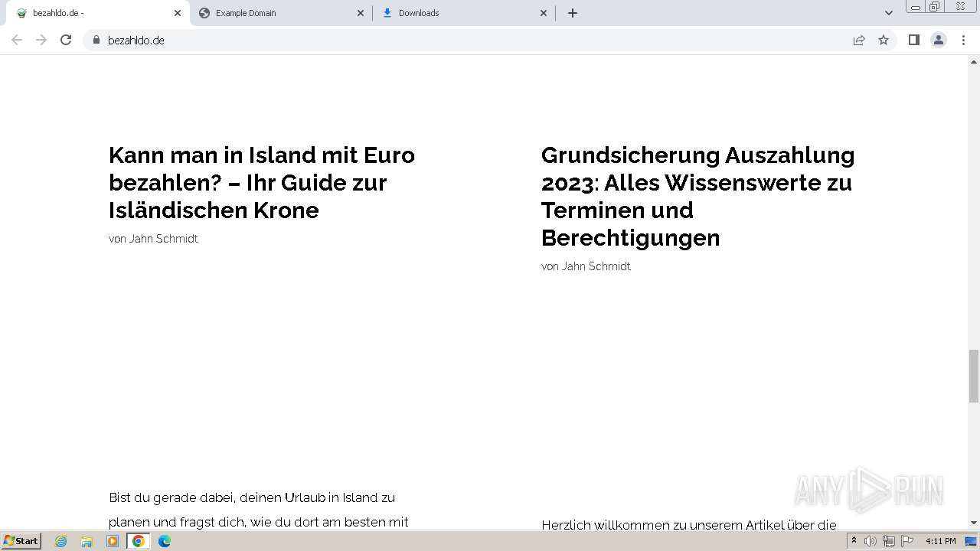Open the Windows Start menu
This screenshot has width=980, height=551.
coord(21,541)
